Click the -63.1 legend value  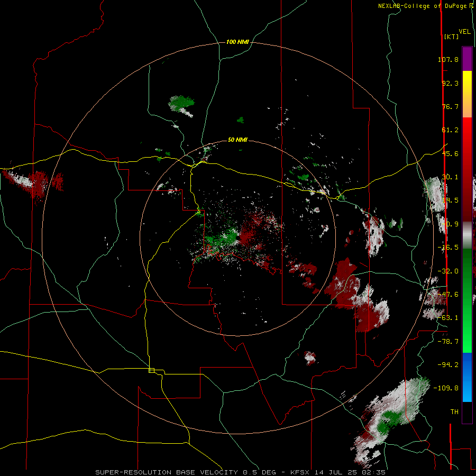(x=448, y=318)
